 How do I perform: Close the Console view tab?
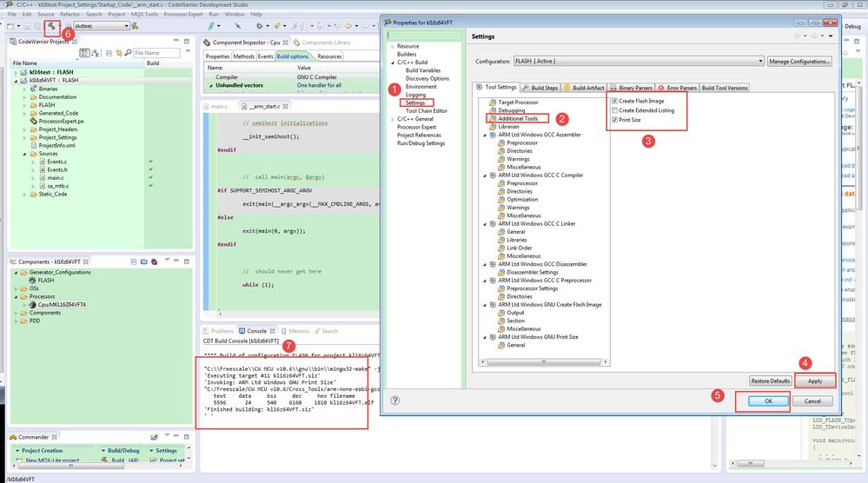point(272,331)
